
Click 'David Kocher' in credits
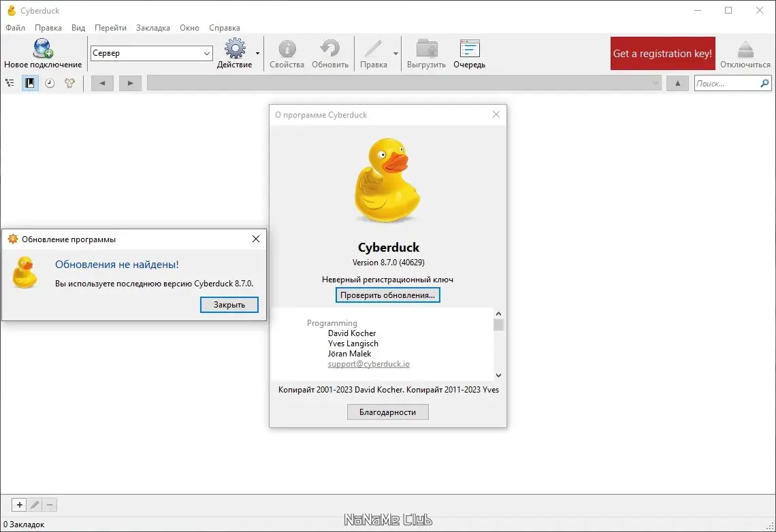coord(352,333)
